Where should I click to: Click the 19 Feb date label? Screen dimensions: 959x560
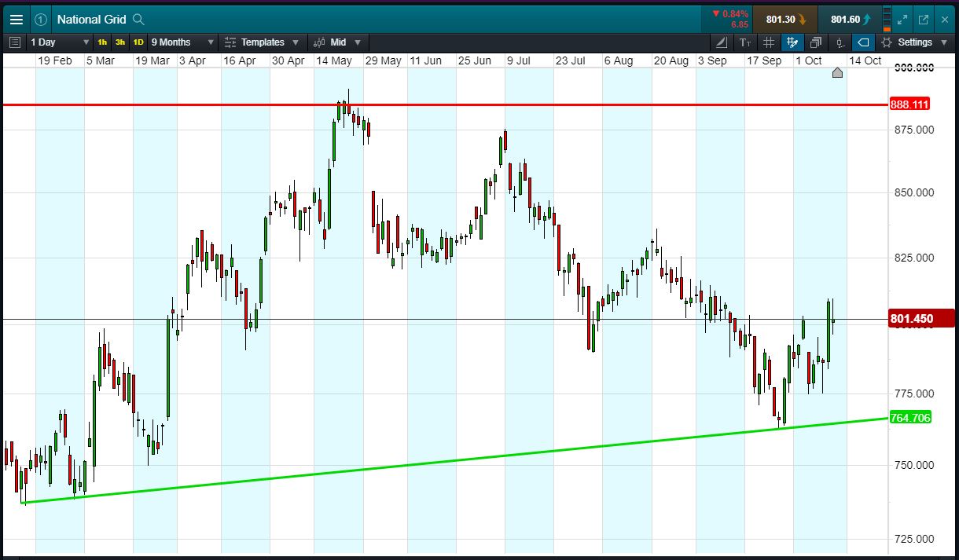[x=56, y=60]
